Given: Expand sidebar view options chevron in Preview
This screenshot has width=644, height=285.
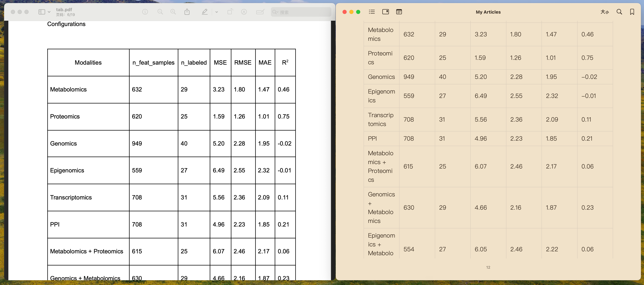Looking at the screenshot, I should point(49,12).
